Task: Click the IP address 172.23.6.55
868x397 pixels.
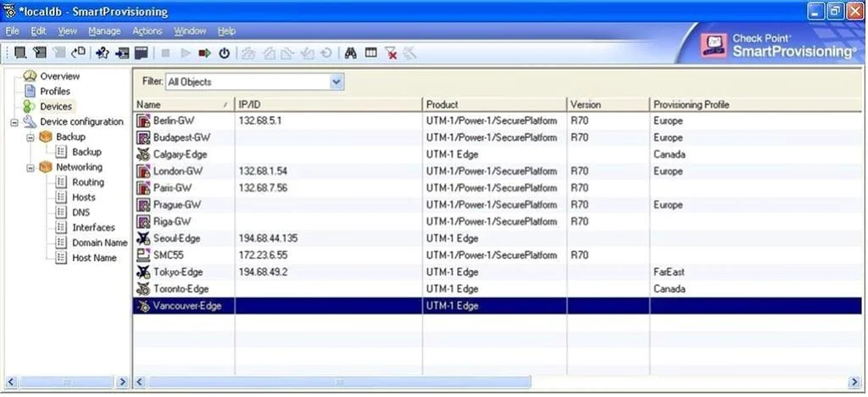Action: pyautogui.click(x=264, y=255)
